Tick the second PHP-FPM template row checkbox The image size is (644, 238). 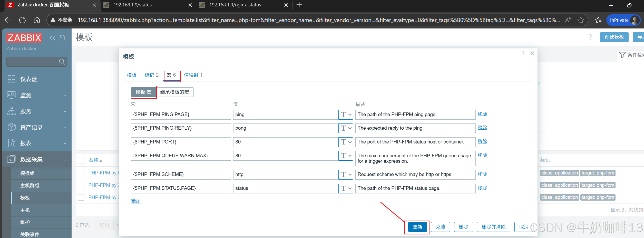(x=81, y=185)
